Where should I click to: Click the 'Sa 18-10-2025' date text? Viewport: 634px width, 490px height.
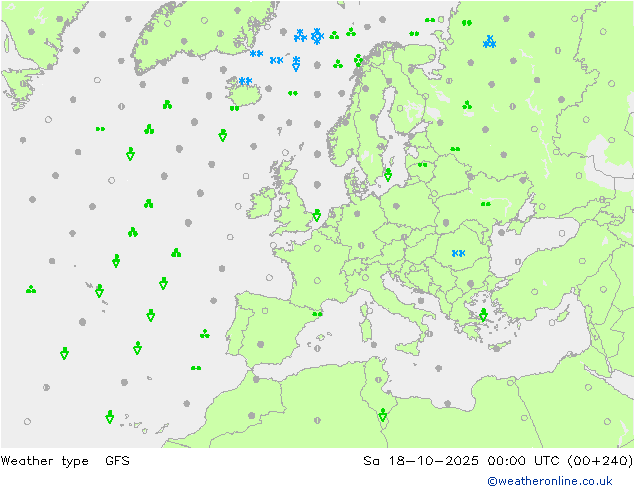coord(421,461)
